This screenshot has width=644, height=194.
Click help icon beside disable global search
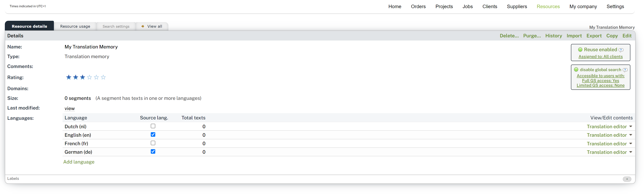(625, 70)
